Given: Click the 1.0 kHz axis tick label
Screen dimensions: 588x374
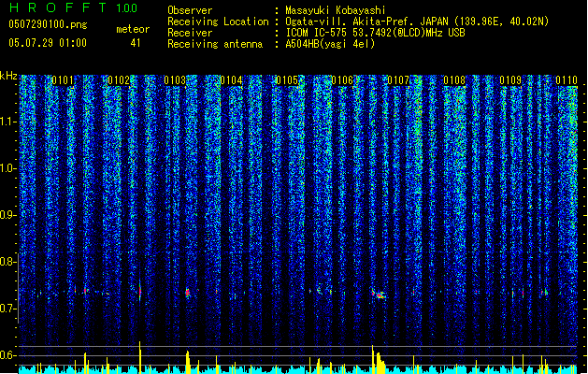Looking at the screenshot, I should click(x=7, y=168).
